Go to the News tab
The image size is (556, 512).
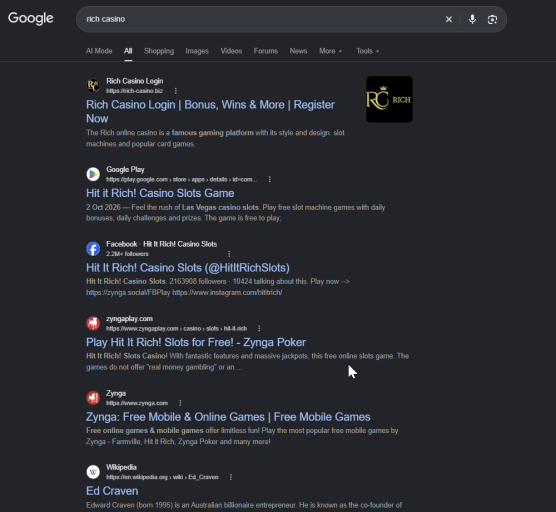pyautogui.click(x=298, y=51)
